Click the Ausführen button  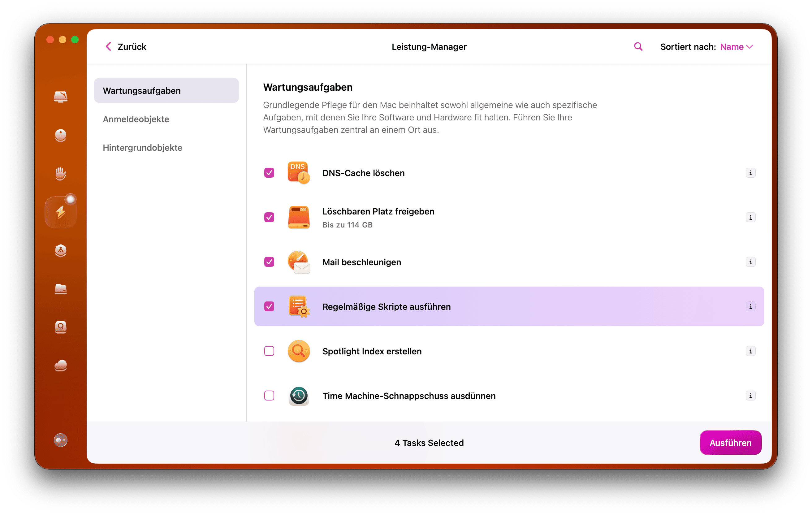pyautogui.click(x=730, y=443)
